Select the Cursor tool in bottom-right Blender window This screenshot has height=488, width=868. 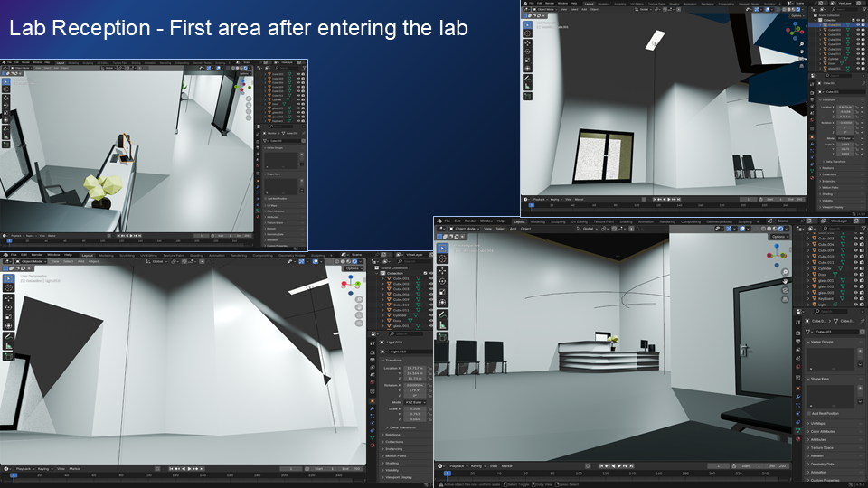tap(442, 258)
